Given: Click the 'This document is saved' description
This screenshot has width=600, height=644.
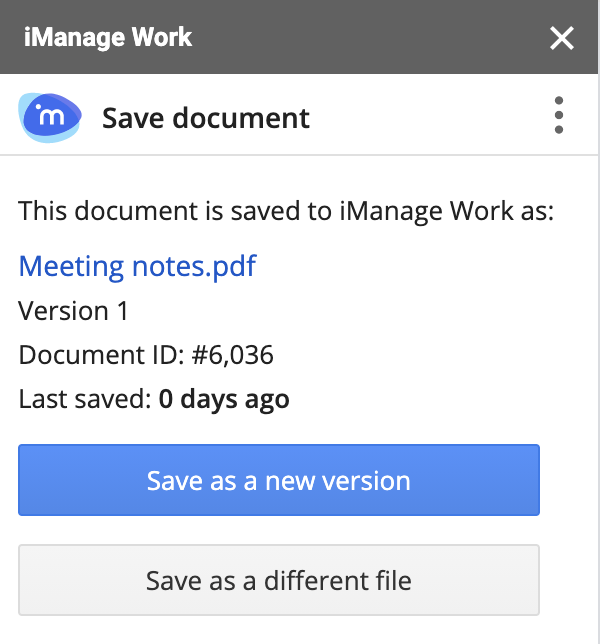Looking at the screenshot, I should pos(286,211).
